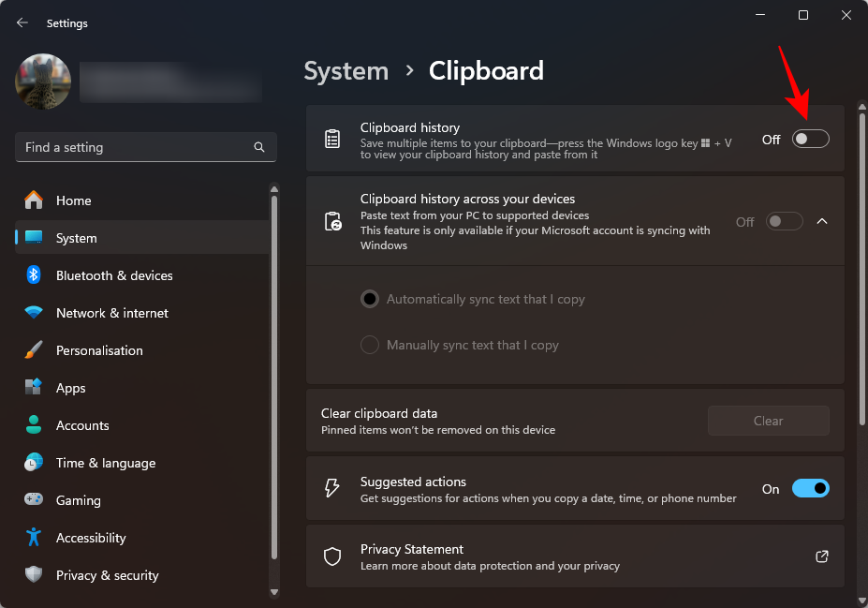Click the Personalisation paintbrush icon
The height and width of the screenshot is (608, 868).
(x=34, y=350)
